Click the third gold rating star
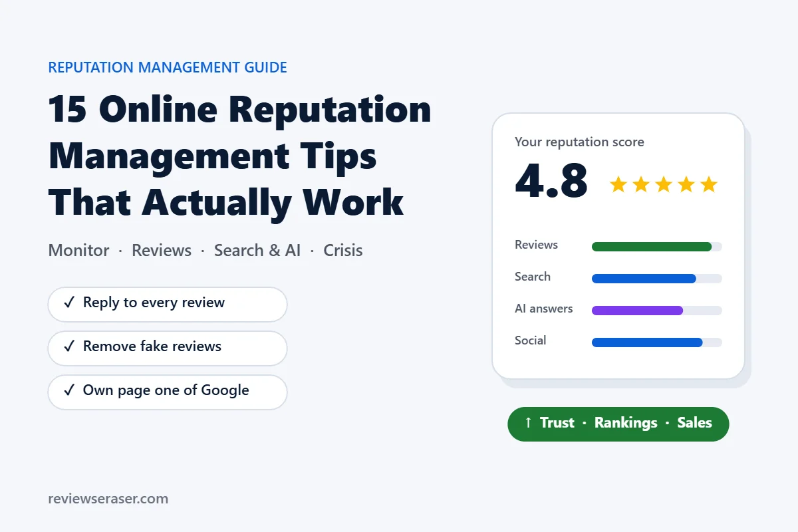Viewport: 798px width, 532px height. 664,184
